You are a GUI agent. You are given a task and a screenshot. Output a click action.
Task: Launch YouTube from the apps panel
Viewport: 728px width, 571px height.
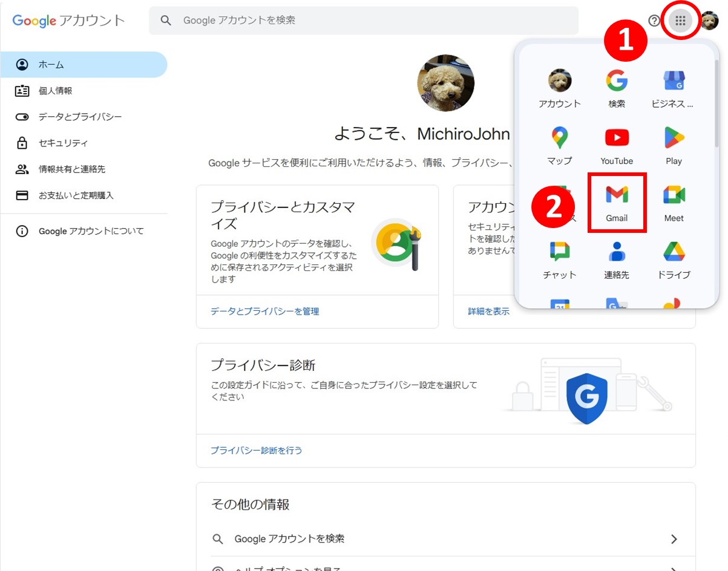(x=617, y=145)
